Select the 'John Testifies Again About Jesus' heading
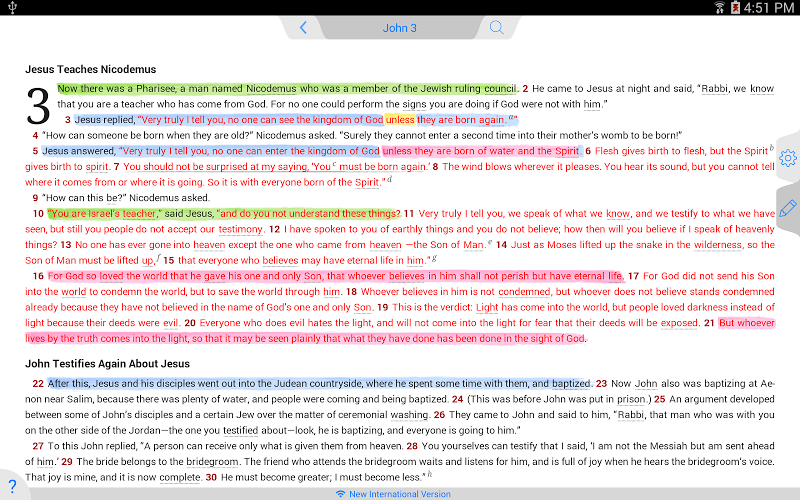Screen dimensions: 800x500 click(x=108, y=364)
